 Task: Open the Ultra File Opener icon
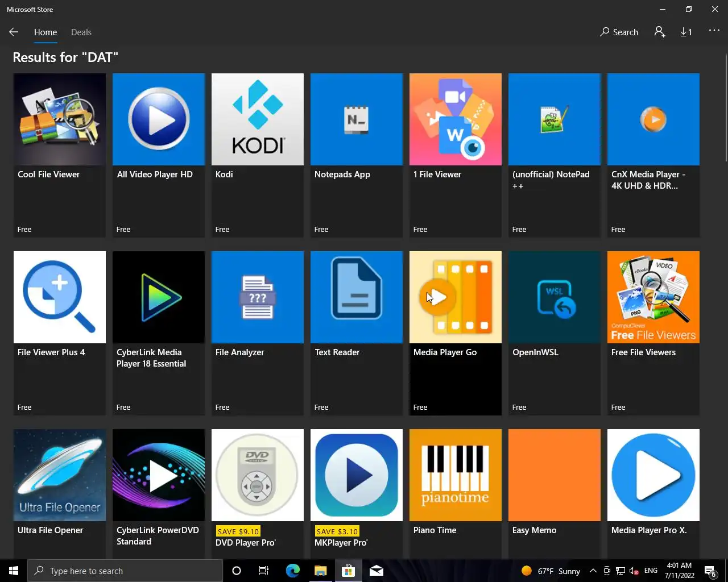click(60, 475)
